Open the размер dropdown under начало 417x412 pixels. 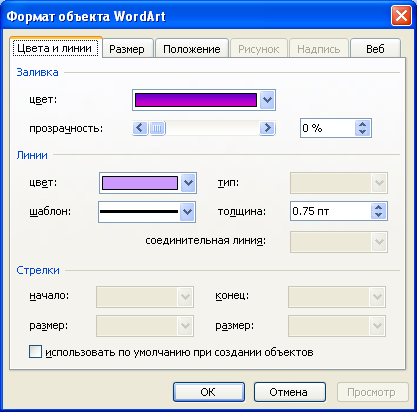(x=145, y=326)
